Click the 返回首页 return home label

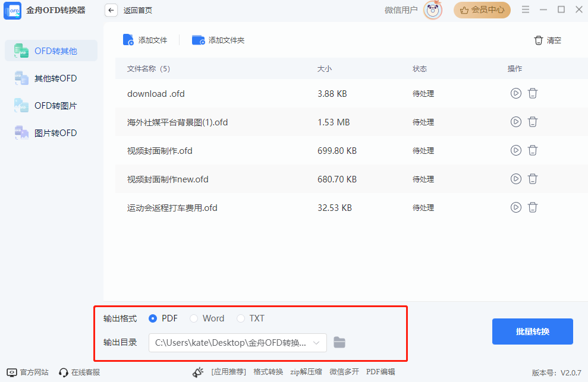coord(137,10)
